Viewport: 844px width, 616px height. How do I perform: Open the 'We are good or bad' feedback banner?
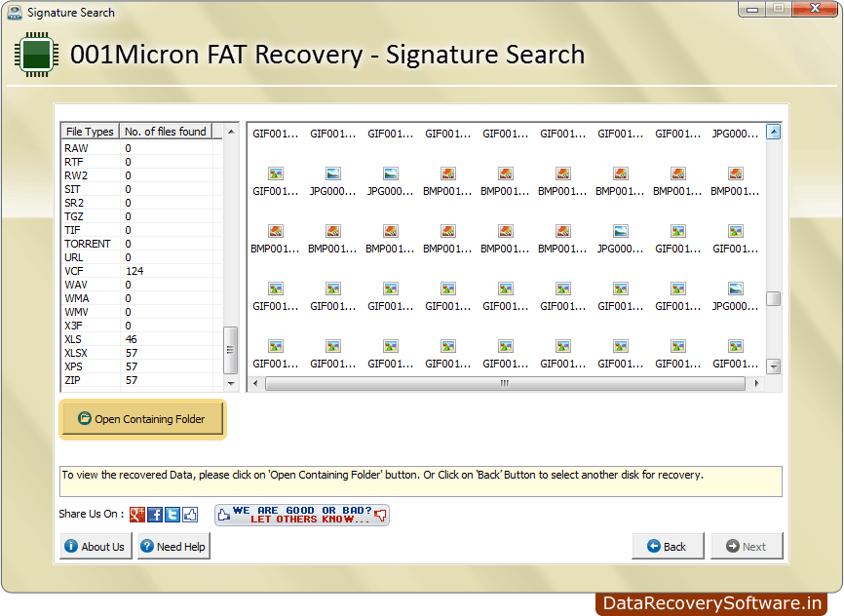pyautogui.click(x=302, y=515)
